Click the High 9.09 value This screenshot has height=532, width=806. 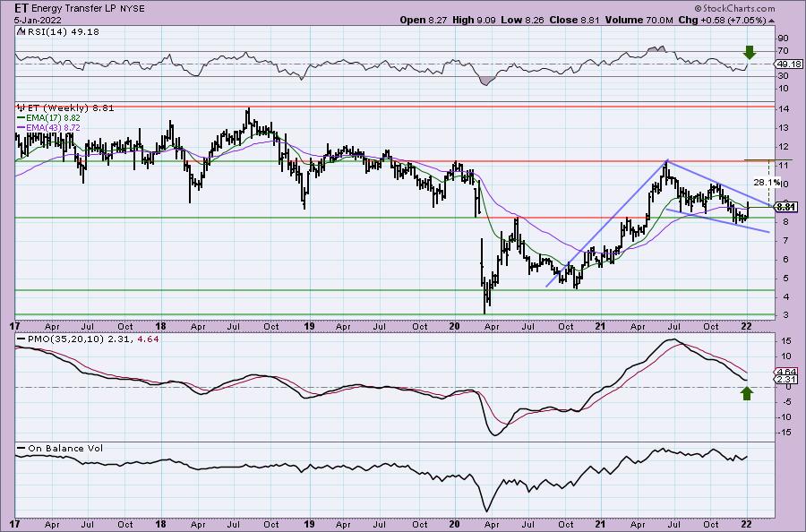pos(475,20)
